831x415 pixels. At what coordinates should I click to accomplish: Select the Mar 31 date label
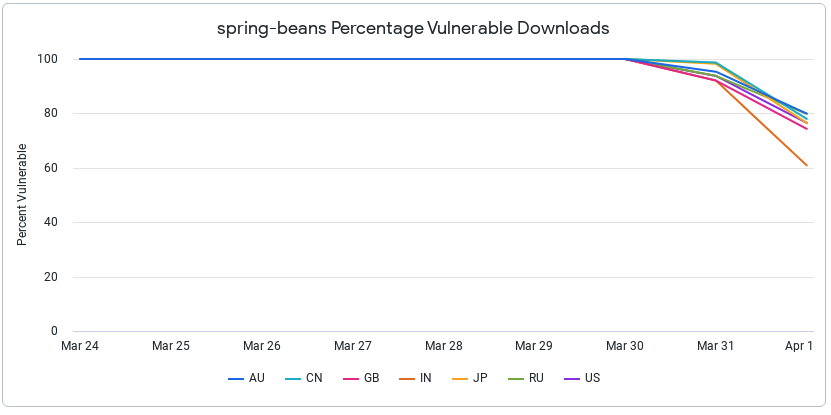point(715,346)
